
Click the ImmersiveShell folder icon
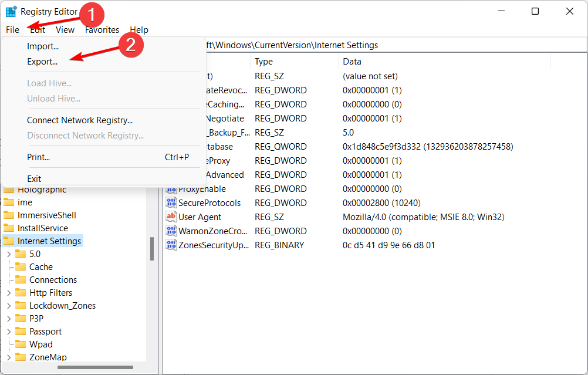point(9,215)
